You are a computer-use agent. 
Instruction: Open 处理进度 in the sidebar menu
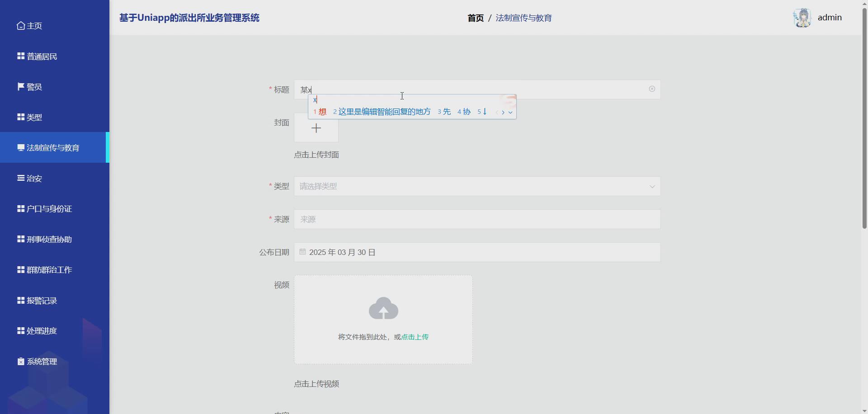click(42, 330)
